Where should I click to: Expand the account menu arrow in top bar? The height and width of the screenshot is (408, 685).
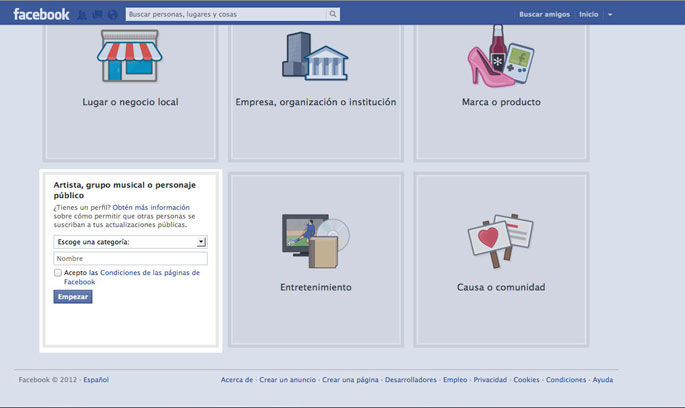coord(610,14)
